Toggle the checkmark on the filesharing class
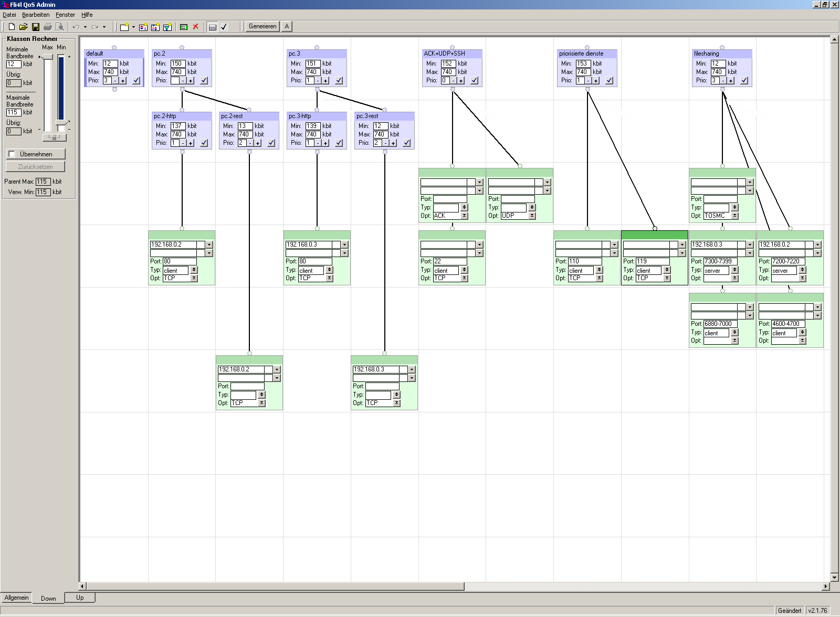The width and height of the screenshot is (840, 617). tap(744, 81)
